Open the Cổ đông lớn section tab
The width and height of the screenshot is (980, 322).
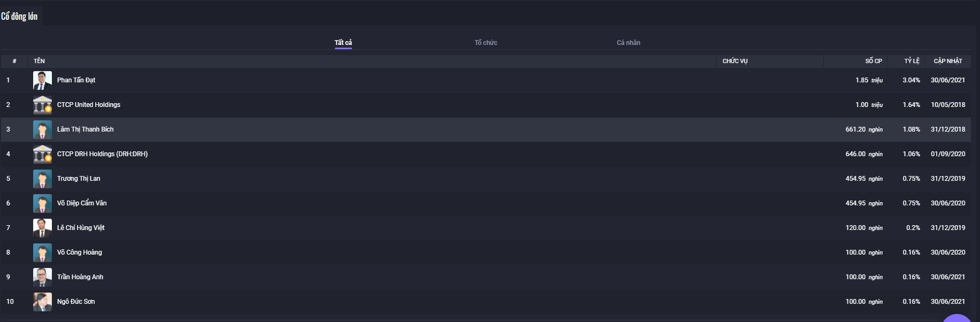click(x=19, y=16)
